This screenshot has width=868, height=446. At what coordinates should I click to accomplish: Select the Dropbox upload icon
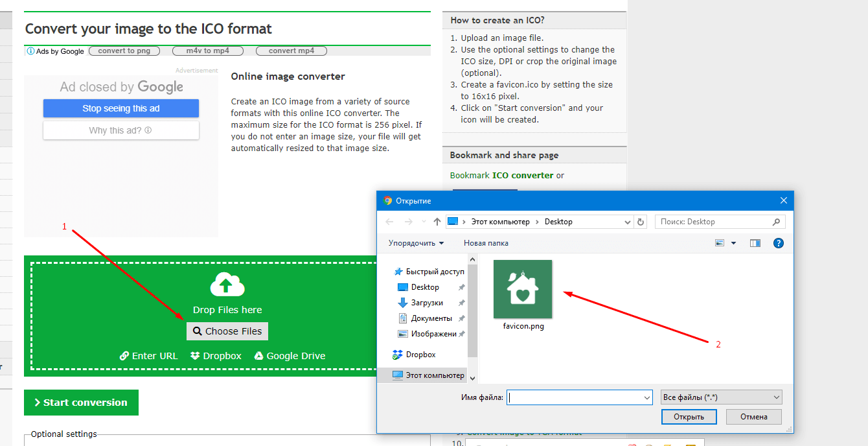pyautogui.click(x=194, y=355)
